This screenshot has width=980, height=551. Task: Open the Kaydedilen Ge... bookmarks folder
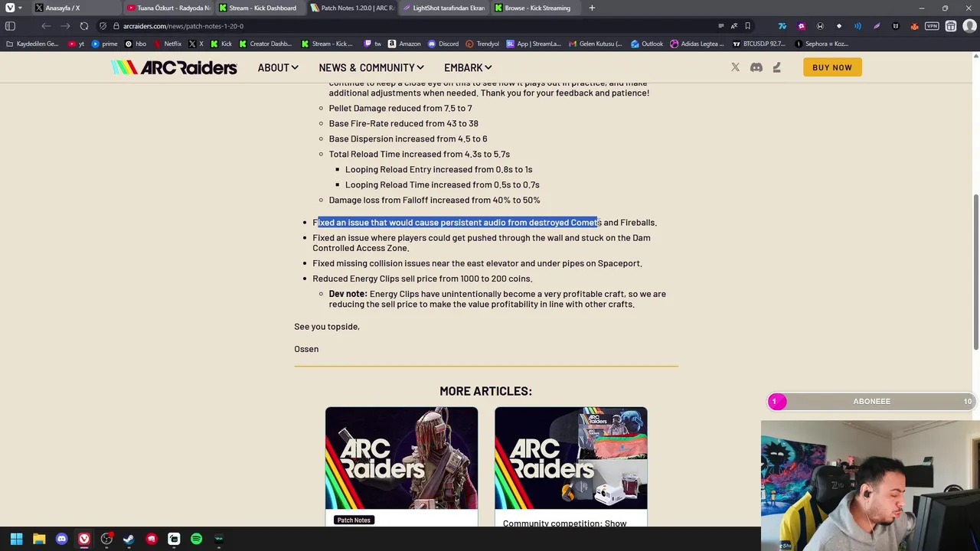pos(31,44)
